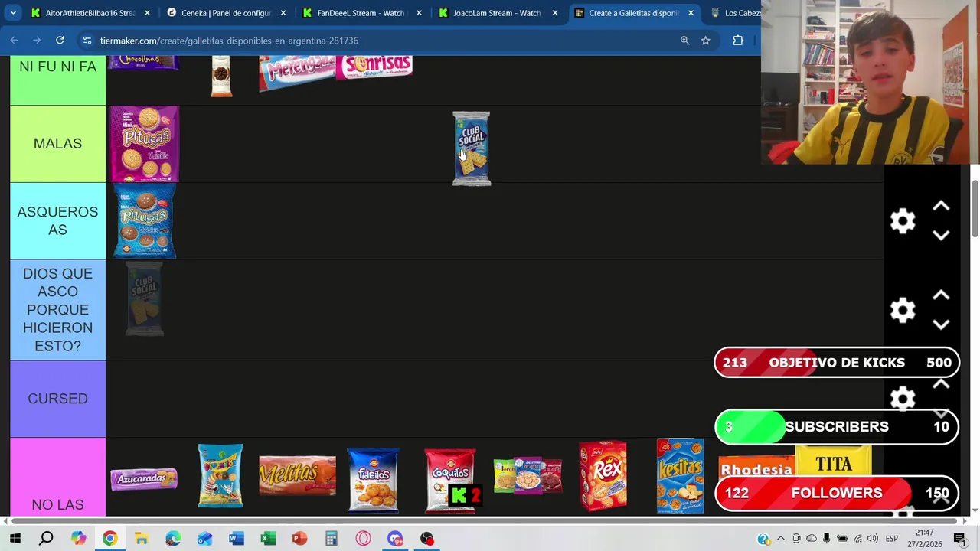The height and width of the screenshot is (551, 980).
Task: Bookmark this page with the star
Action: [705, 41]
